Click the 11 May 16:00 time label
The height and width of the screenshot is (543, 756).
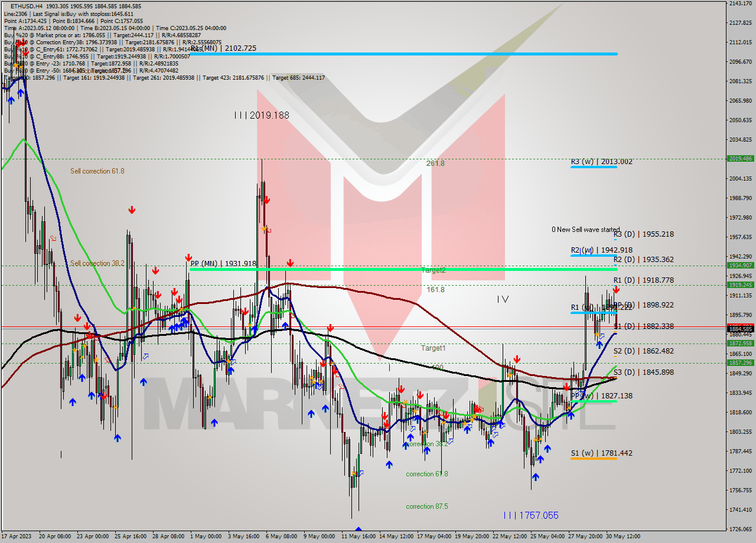(359, 537)
